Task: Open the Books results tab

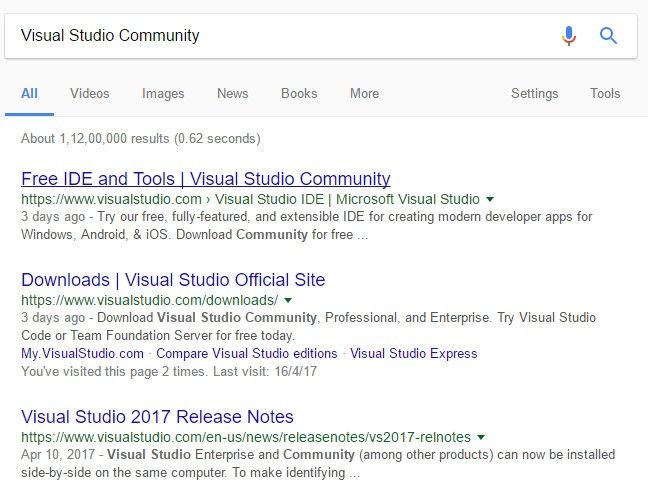Action: pyautogui.click(x=299, y=93)
